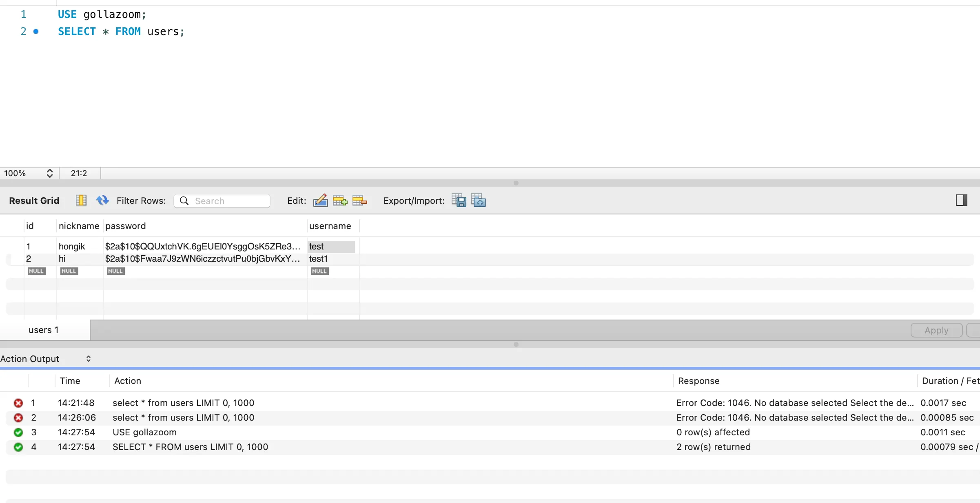Click the refresh result icon
The image size is (980, 503).
[x=102, y=201]
